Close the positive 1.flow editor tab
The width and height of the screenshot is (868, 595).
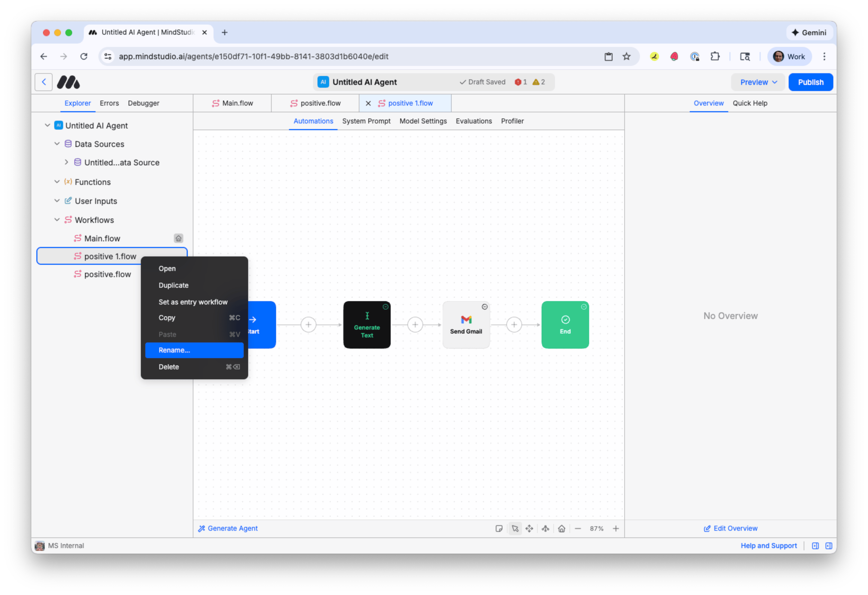368,103
